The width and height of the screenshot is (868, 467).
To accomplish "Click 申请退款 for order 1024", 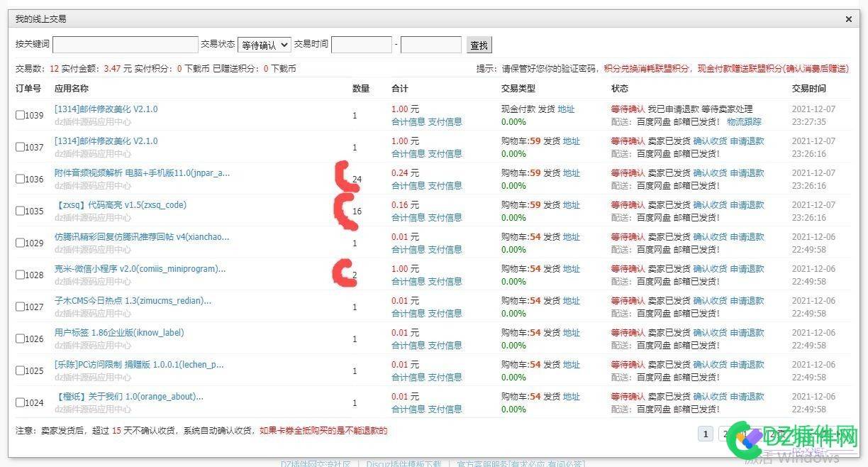I will [747, 397].
